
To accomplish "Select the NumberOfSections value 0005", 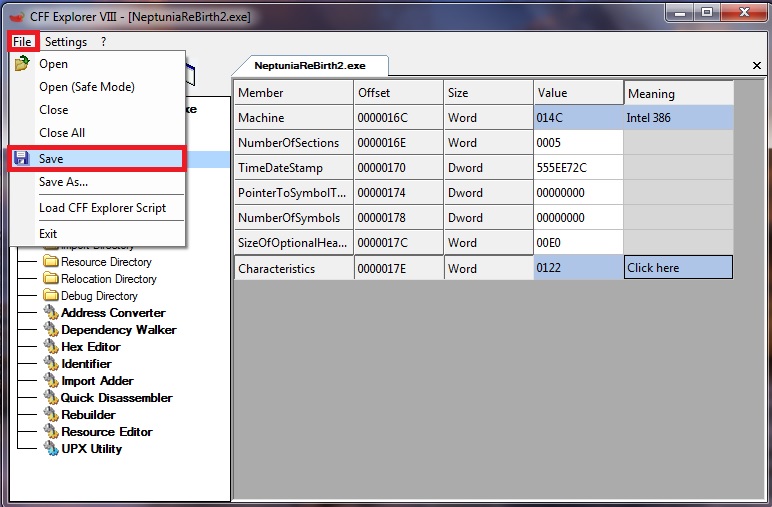I will [x=579, y=143].
